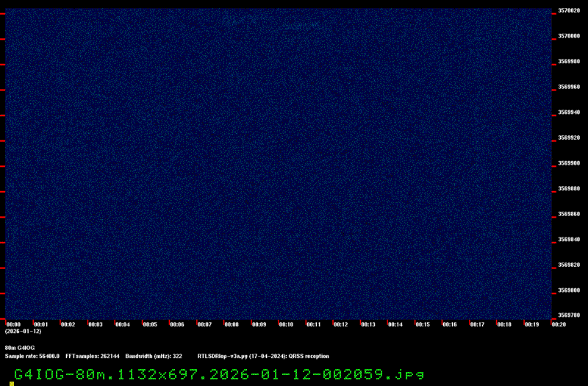Click the 3569920 frequency label
The width and height of the screenshot is (588, 386).
coord(569,137)
